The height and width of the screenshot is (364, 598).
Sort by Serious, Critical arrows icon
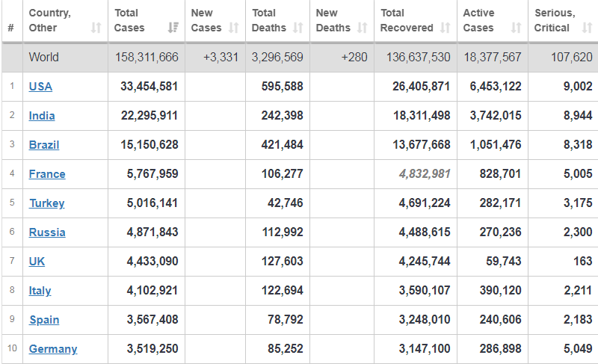tap(587, 28)
